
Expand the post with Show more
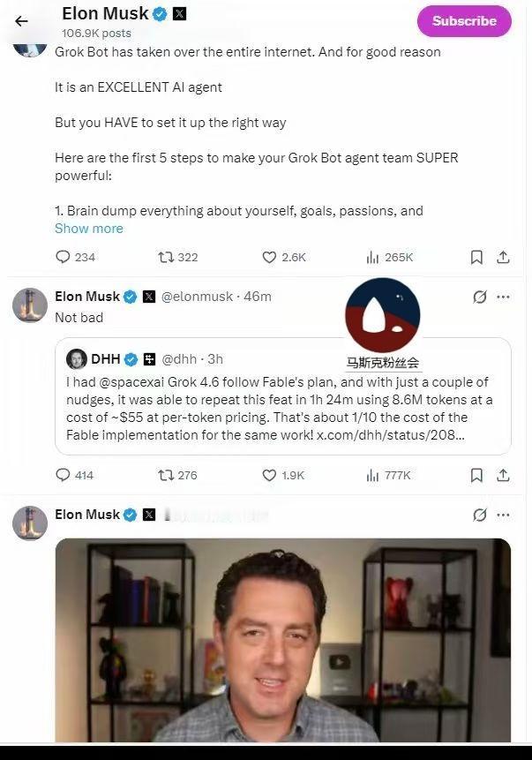(88, 229)
